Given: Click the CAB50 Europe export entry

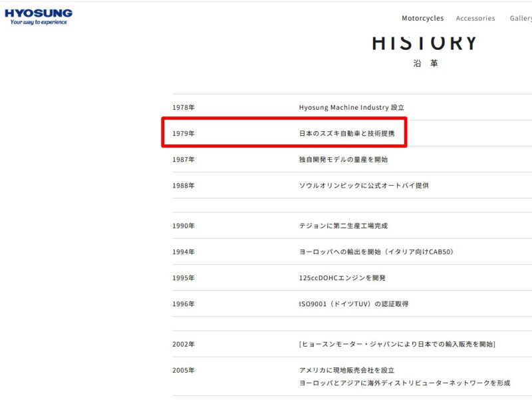Looking at the screenshot, I should (x=376, y=252).
